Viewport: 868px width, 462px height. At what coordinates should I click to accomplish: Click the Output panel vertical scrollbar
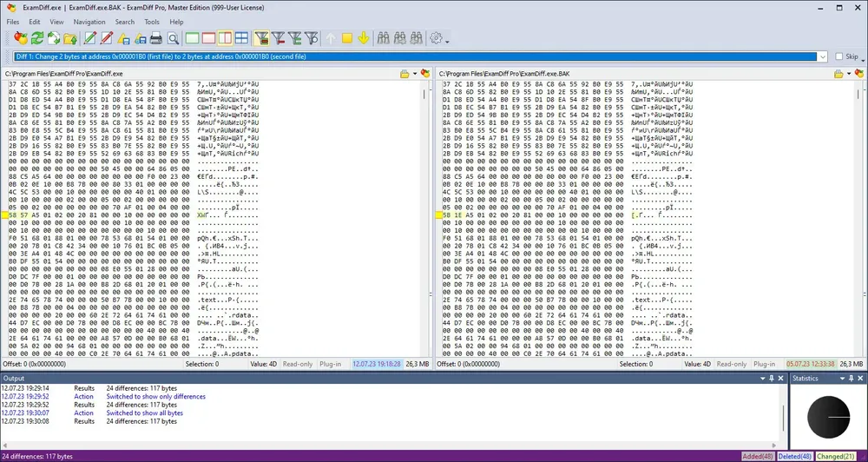pyautogui.click(x=783, y=417)
